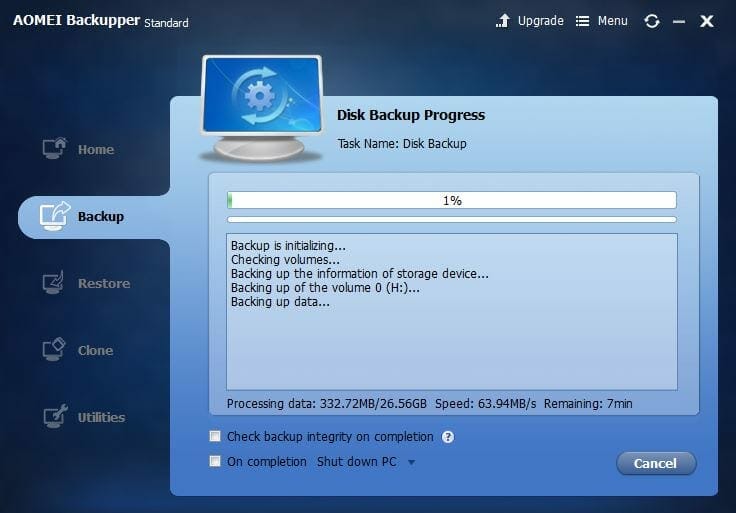
Task: Enable Check backup integrity on completion
Action: (x=215, y=437)
